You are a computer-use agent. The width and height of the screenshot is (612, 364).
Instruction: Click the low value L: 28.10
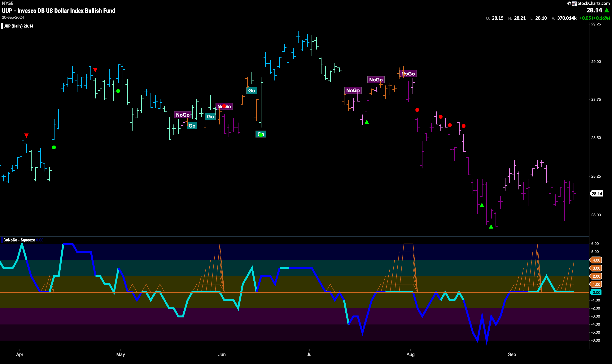[539, 18]
